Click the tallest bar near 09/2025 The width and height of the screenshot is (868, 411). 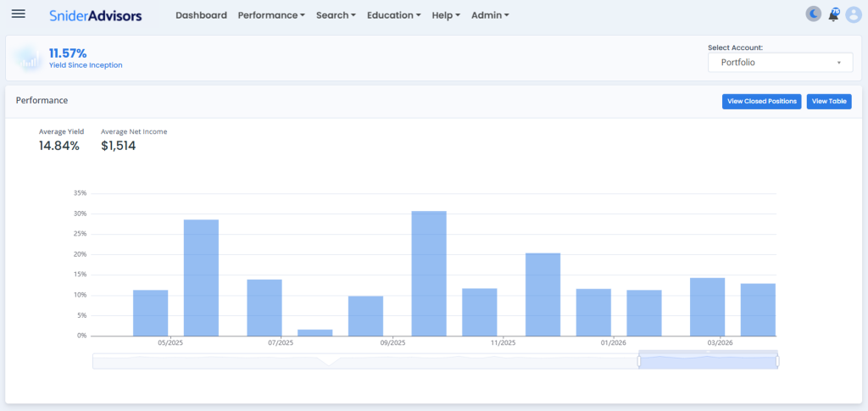click(429, 273)
